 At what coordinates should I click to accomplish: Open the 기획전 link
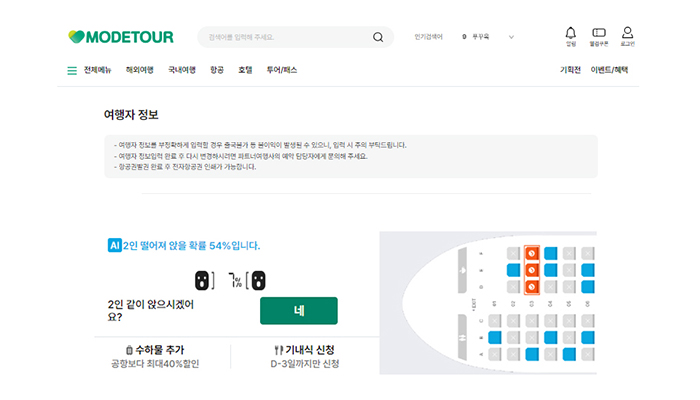coord(570,70)
